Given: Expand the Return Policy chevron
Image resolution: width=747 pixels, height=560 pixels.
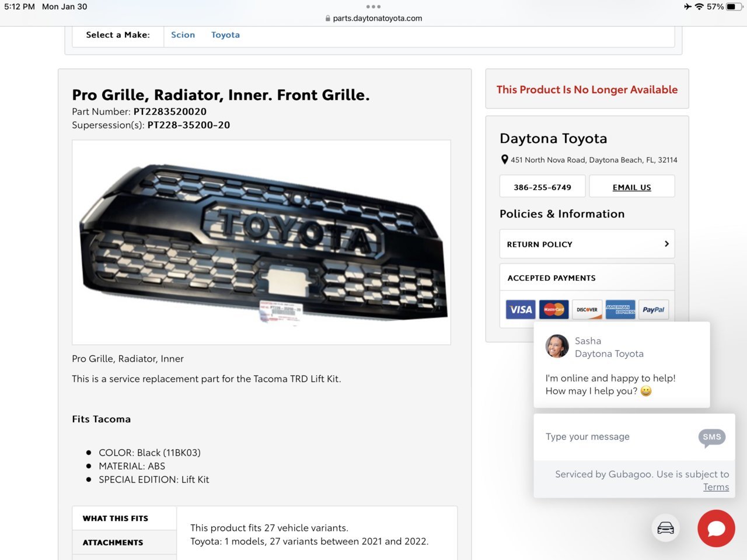Looking at the screenshot, I should (666, 244).
